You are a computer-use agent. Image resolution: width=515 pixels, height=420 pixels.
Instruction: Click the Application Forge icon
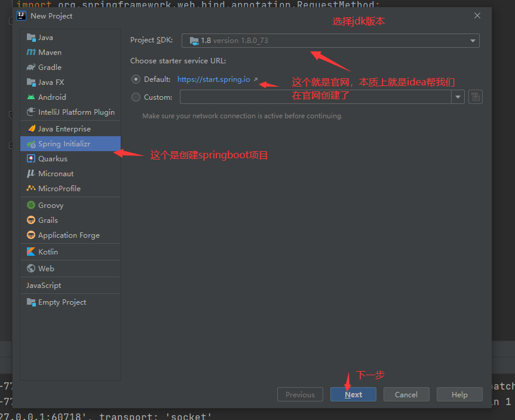31,235
